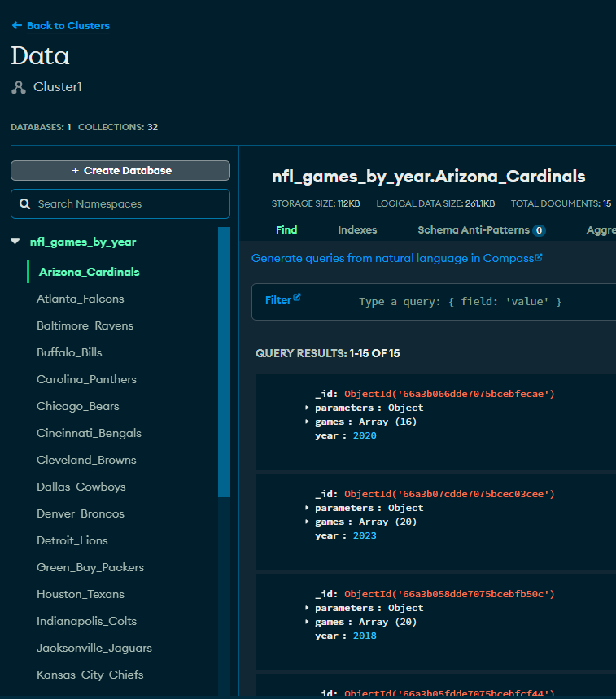Expand parameters in the 2020 document
The image size is (616, 699).
click(x=307, y=408)
